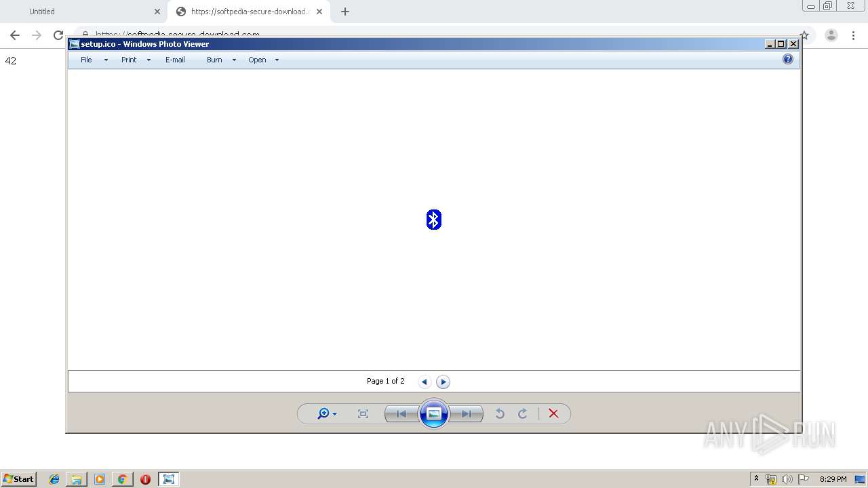The image size is (868, 488).
Task: Expand the Print dropdown arrow
Action: pyautogui.click(x=149, y=60)
